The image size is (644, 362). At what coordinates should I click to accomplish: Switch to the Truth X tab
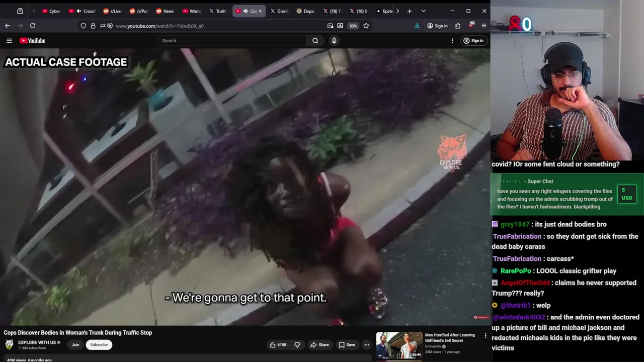point(218,11)
